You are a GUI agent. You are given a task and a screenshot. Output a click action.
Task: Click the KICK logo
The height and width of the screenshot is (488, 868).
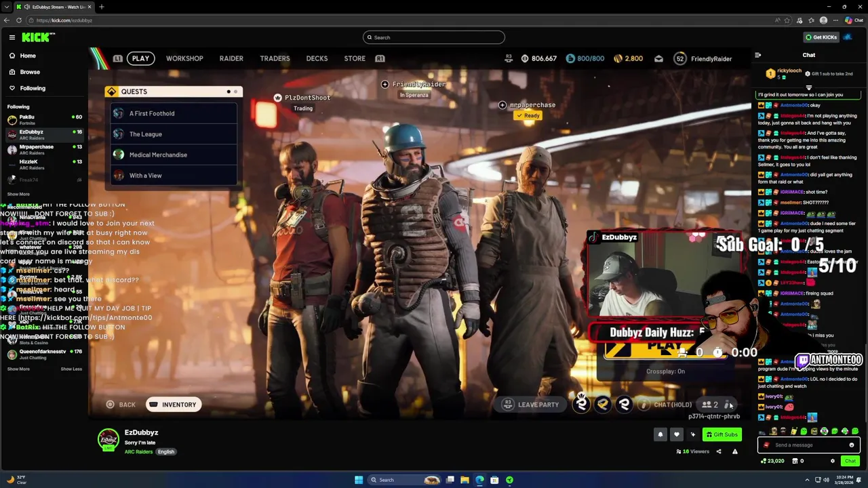point(38,37)
